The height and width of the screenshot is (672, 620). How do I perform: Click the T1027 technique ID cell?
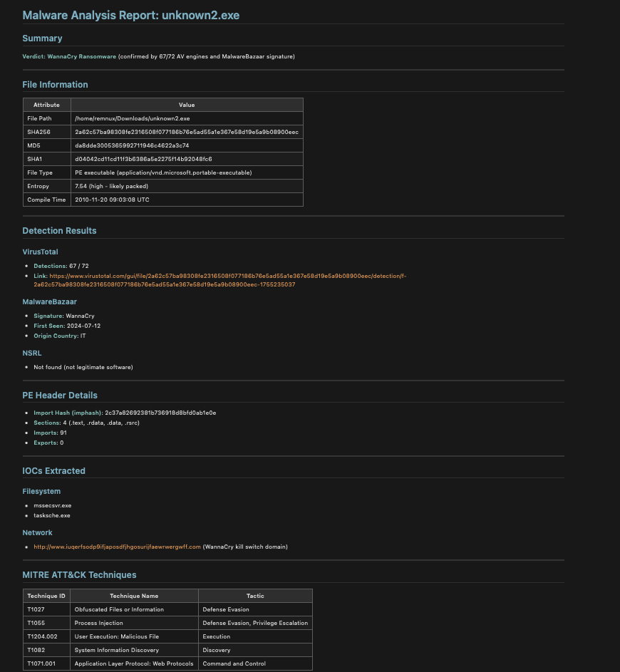pyautogui.click(x=36, y=609)
